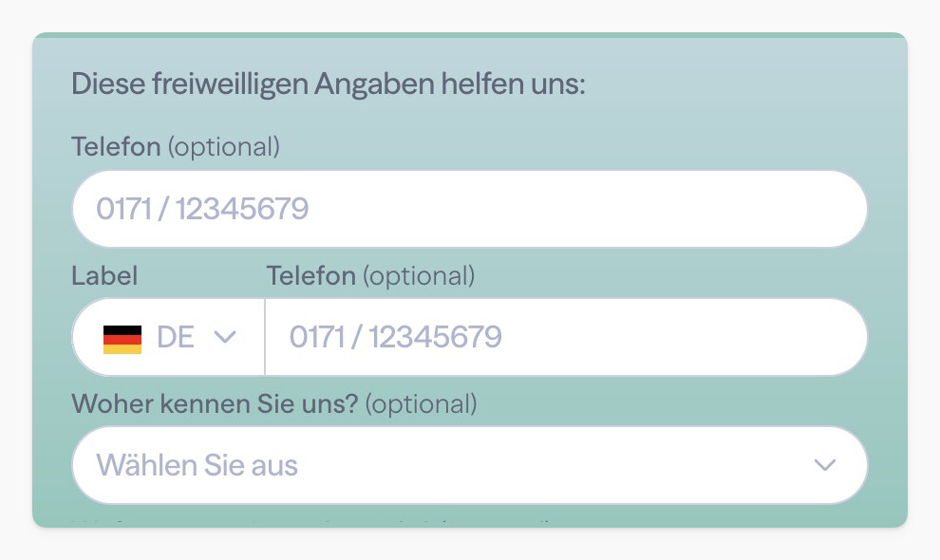Viewport: 940px width, 560px height.
Task: Click the "Woher kennen Sie uns?" label
Action: [x=215, y=404]
